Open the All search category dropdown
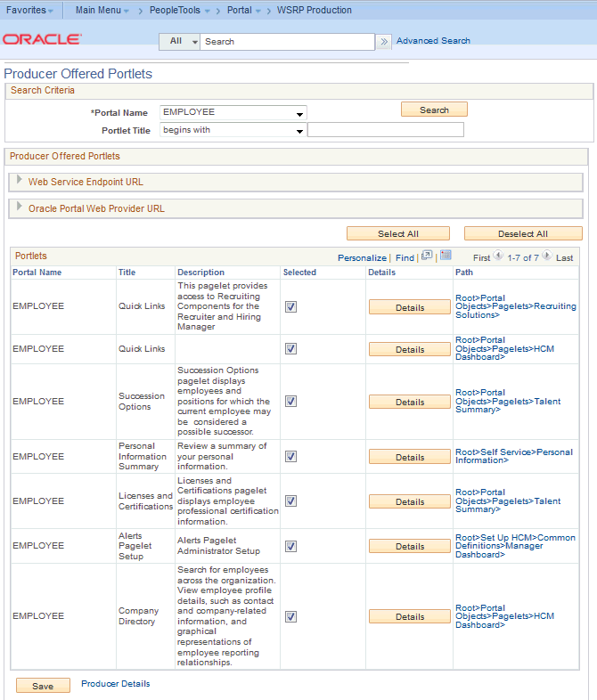 point(179,42)
